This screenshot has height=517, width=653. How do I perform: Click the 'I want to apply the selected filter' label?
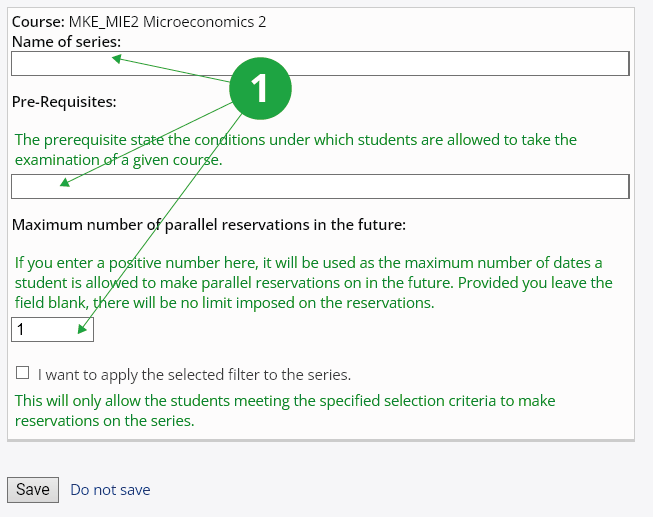pos(194,375)
